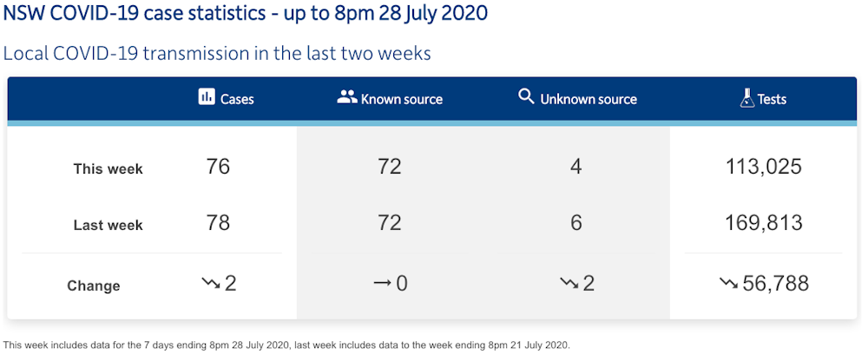The width and height of the screenshot is (868, 355).
Task: Click the Local COVID-19 transmission subheading
Action: point(217,53)
